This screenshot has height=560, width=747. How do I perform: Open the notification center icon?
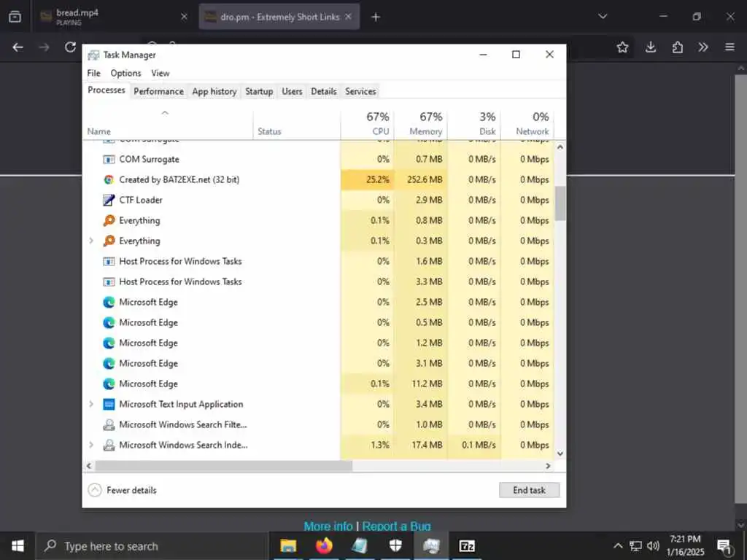click(724, 546)
